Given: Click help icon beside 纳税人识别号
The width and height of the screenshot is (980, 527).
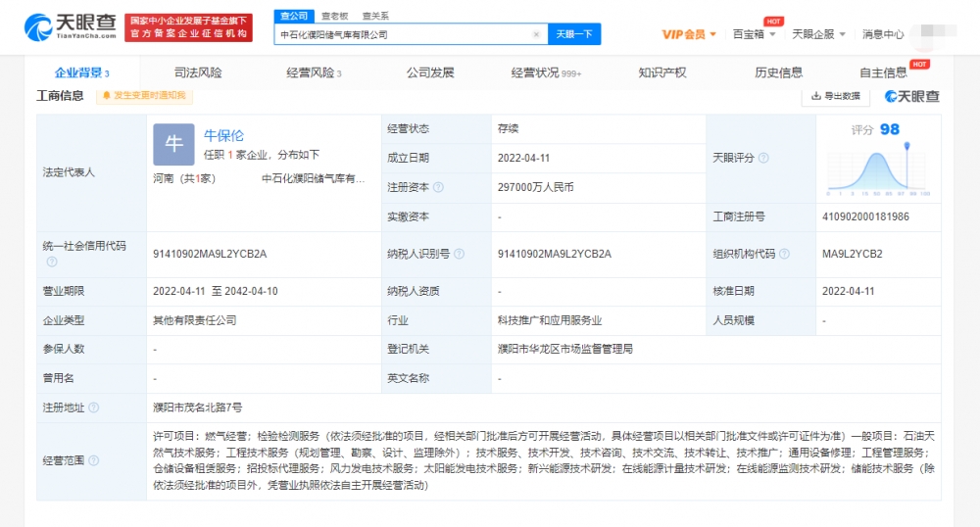Looking at the screenshot, I should (x=460, y=254).
